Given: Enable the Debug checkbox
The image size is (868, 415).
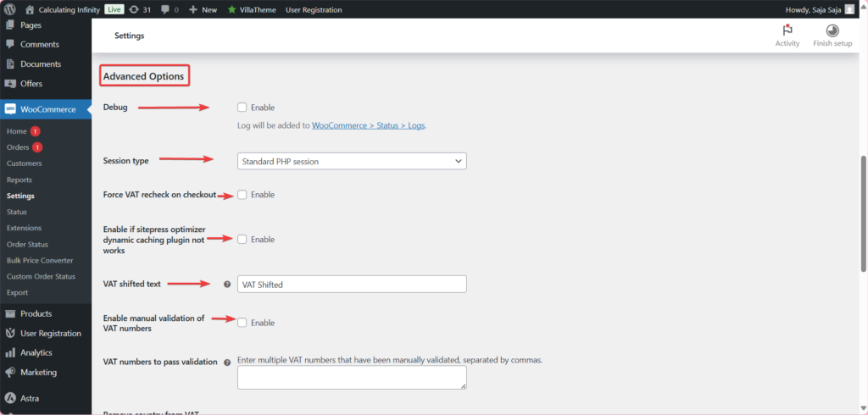Looking at the screenshot, I should click(x=242, y=108).
